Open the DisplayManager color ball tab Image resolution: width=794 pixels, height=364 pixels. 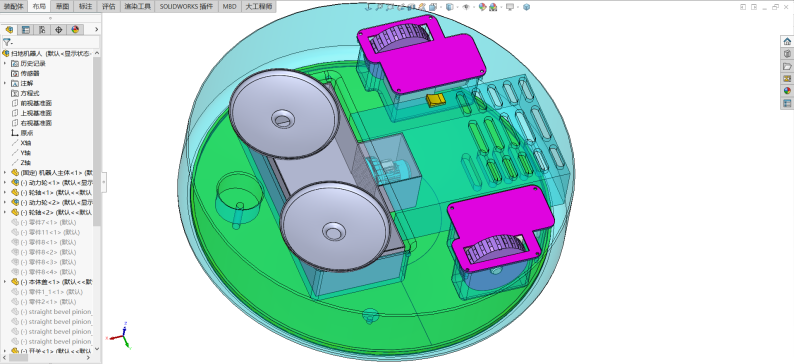(x=75, y=29)
